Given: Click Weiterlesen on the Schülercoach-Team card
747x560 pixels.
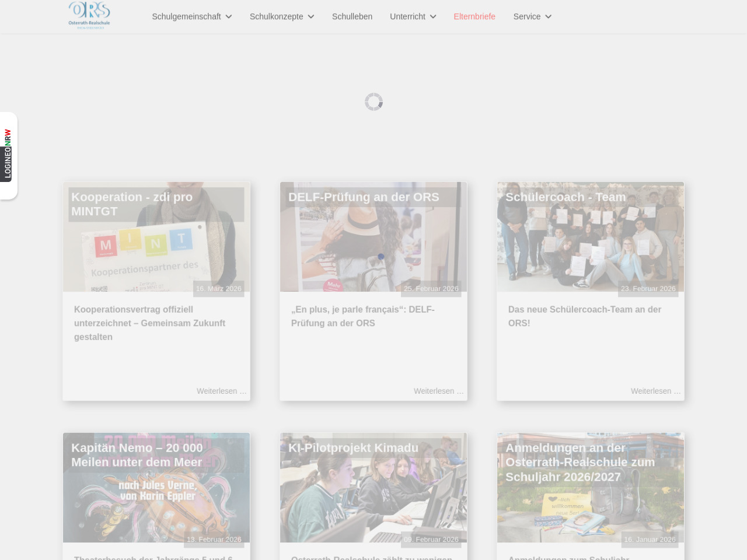Looking at the screenshot, I should tap(655, 391).
